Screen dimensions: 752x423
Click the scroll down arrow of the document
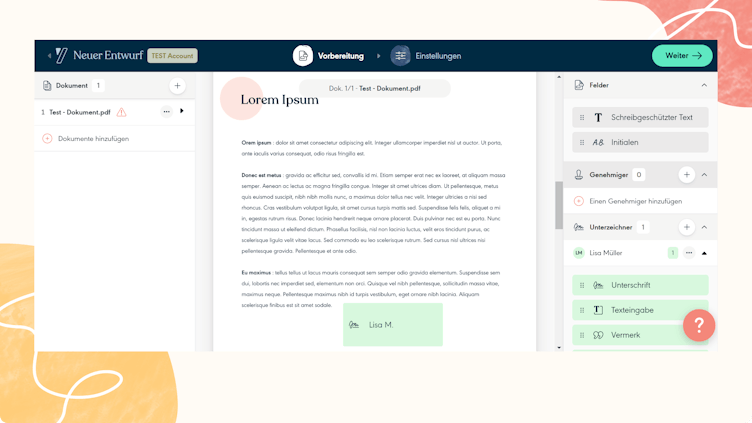559,348
